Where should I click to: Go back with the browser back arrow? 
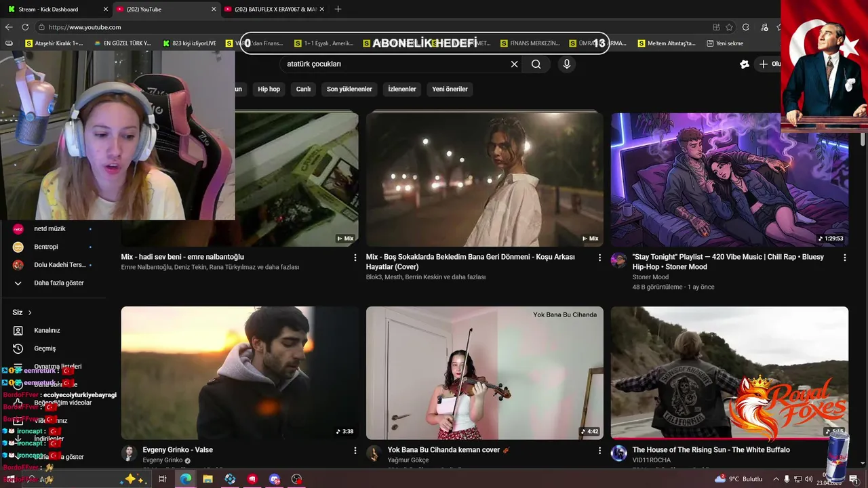click(x=9, y=27)
